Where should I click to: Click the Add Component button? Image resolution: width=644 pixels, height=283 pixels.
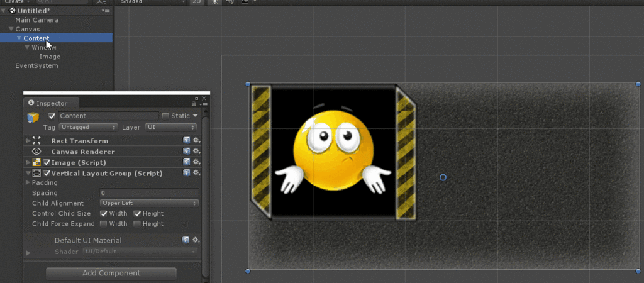[x=111, y=273]
